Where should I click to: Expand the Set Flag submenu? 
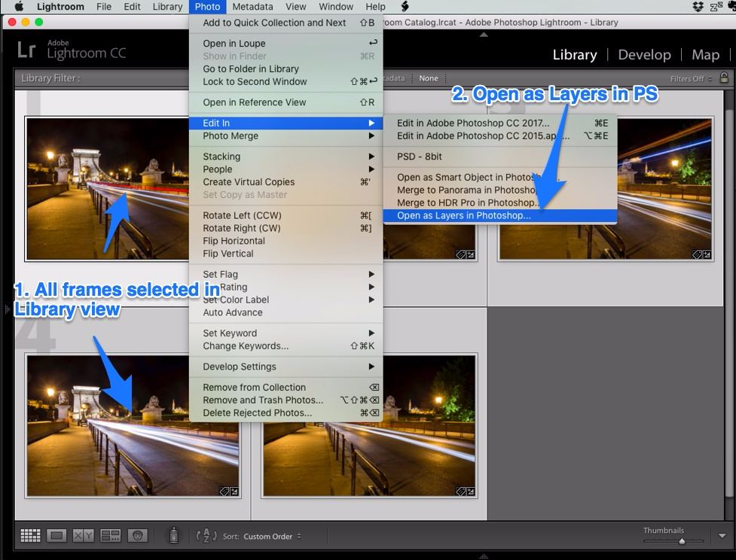tap(286, 275)
